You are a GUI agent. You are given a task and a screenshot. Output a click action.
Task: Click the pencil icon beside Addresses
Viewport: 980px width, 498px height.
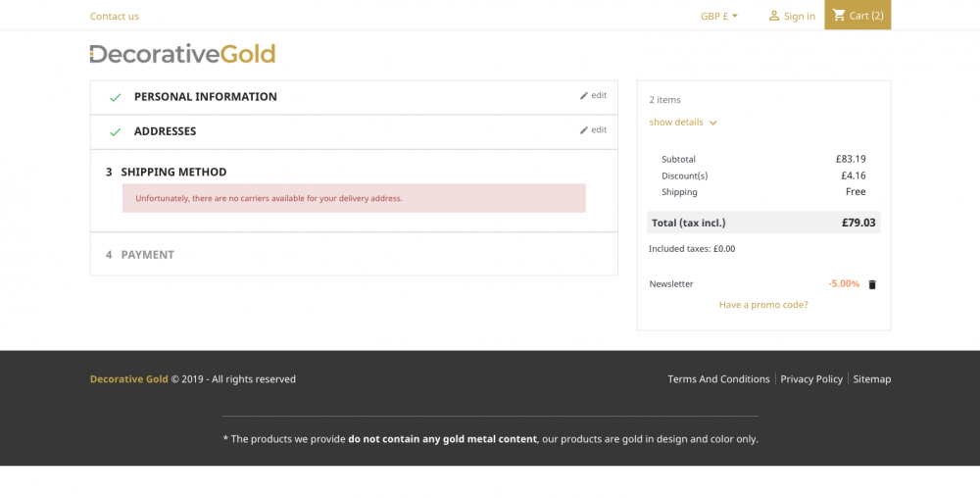point(584,130)
